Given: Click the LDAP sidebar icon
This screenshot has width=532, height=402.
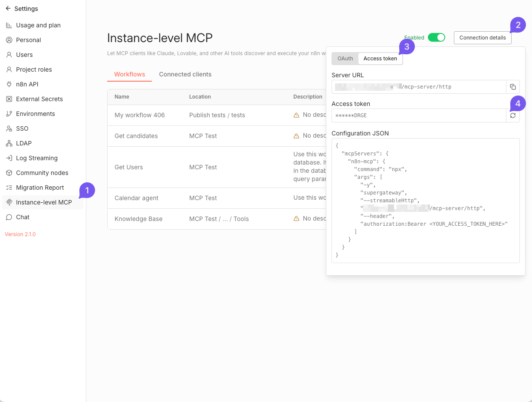Looking at the screenshot, I should pos(9,143).
